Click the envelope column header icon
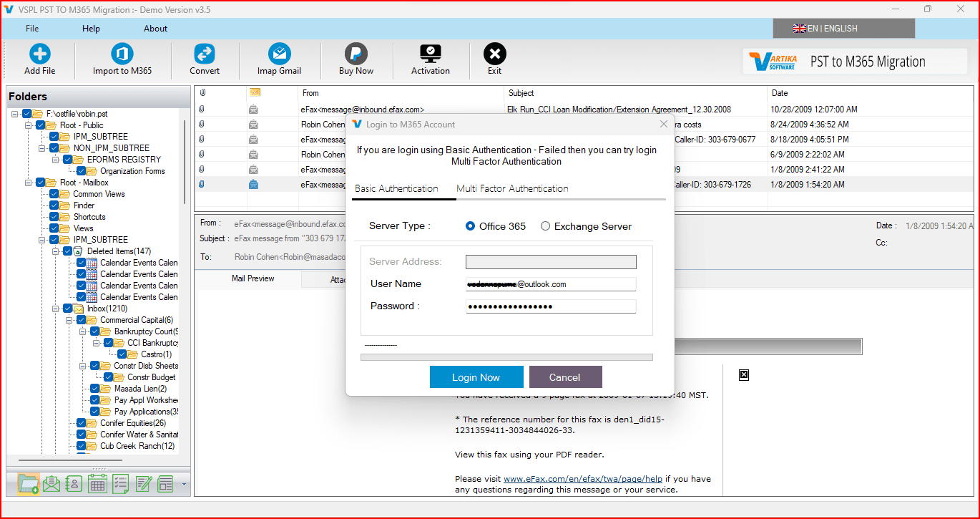The image size is (980, 519). point(254,93)
